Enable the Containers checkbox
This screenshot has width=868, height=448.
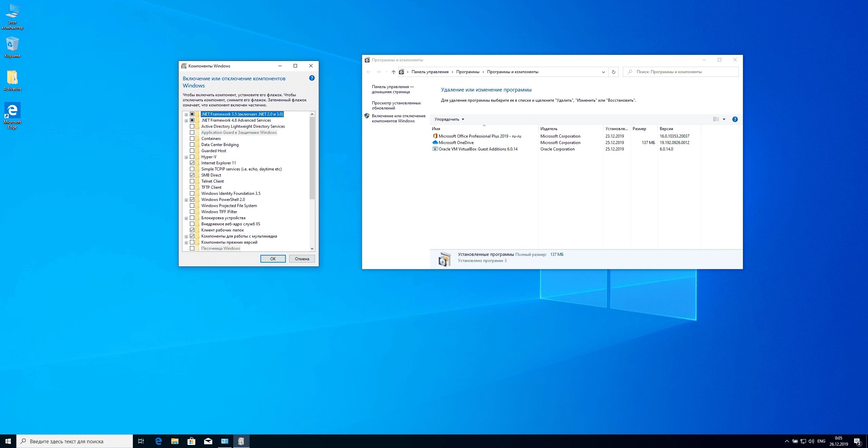coord(192,139)
